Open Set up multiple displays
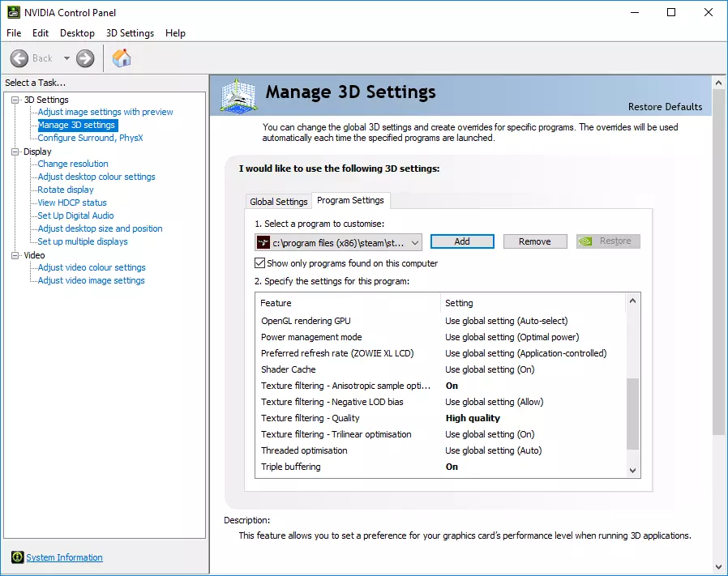 pos(83,241)
